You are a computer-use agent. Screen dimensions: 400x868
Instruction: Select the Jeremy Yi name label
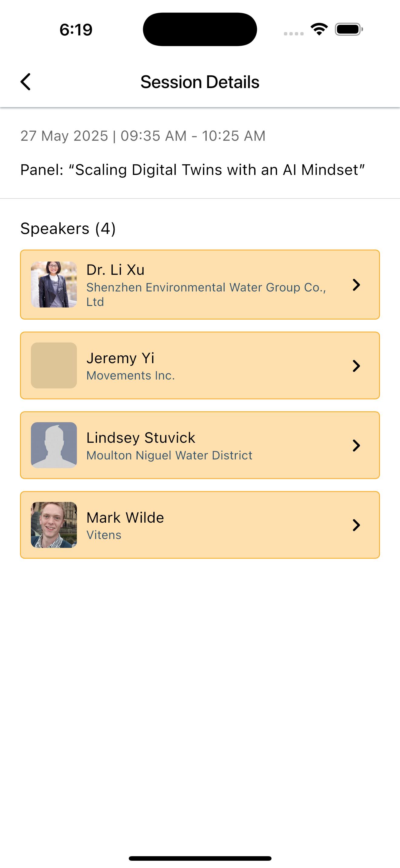point(120,358)
